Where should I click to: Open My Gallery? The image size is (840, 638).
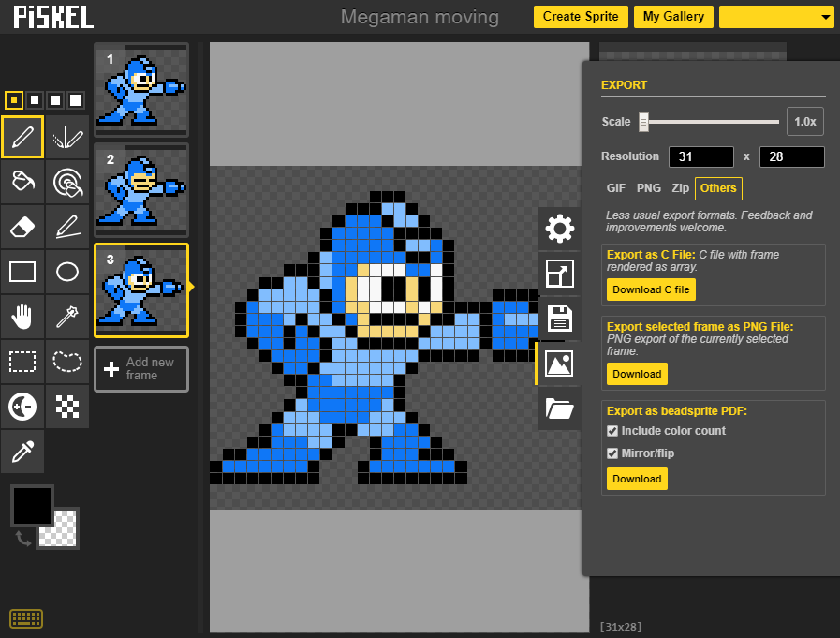(673, 17)
